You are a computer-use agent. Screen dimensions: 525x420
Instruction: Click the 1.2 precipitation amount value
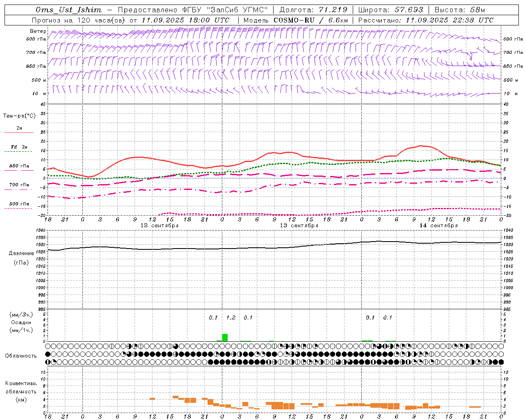(x=231, y=318)
